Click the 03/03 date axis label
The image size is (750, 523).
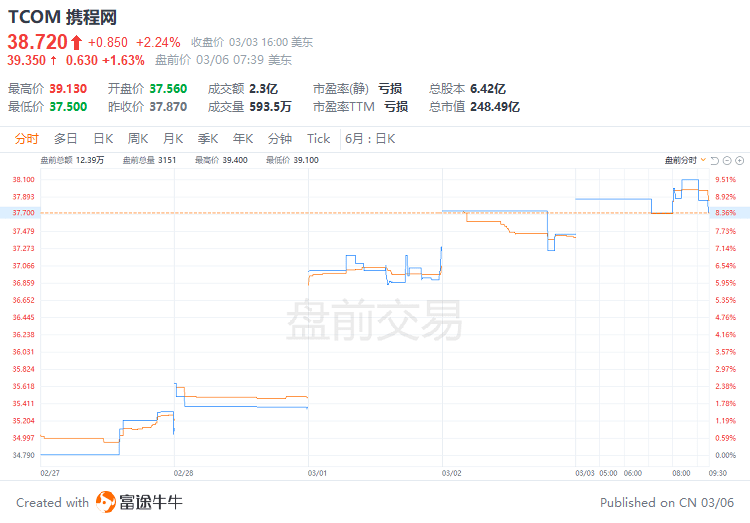[585, 473]
